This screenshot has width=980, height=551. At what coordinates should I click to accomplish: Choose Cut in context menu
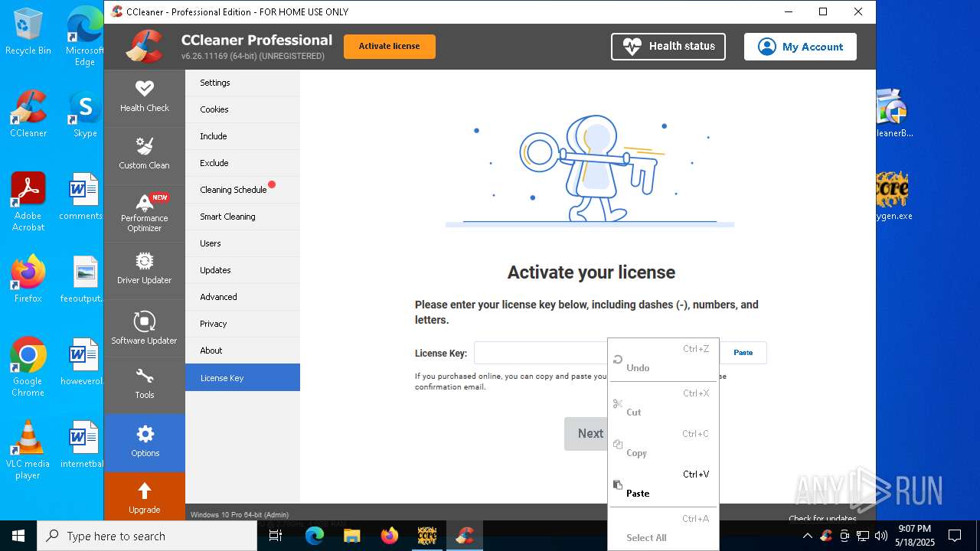[x=663, y=403]
